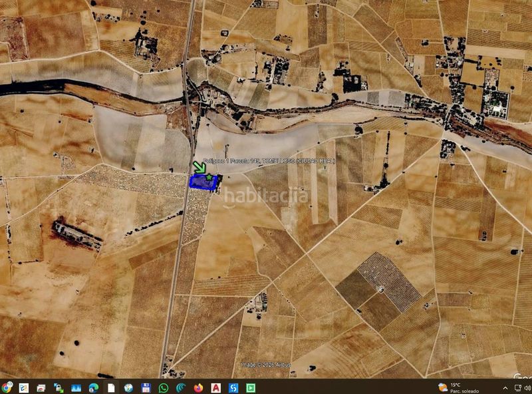Click the 'Polígono 1 Parcela 145, TOMELLOSO' label
The image size is (532, 394).
point(269,161)
